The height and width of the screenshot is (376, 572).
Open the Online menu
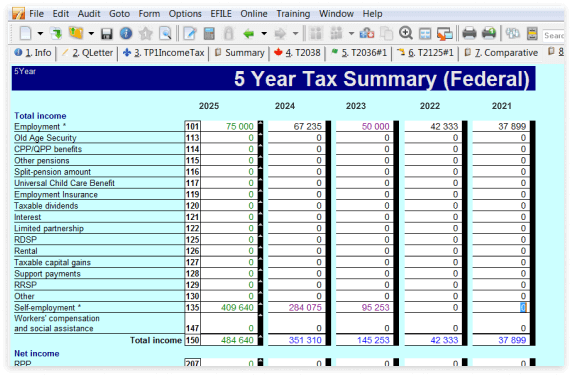254,14
